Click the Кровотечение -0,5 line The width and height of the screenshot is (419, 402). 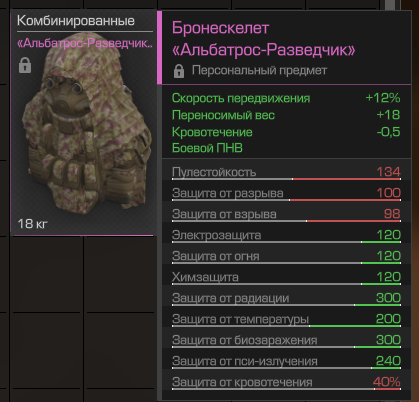(x=286, y=132)
